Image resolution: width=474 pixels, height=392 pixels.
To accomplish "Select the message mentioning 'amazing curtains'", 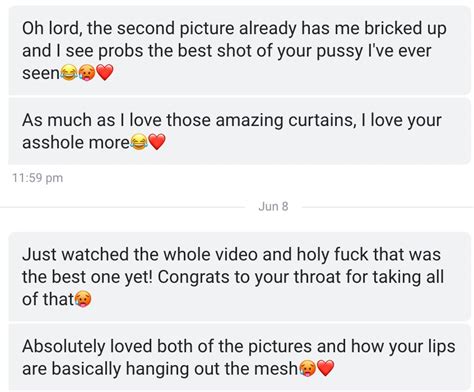I will [x=239, y=131].
